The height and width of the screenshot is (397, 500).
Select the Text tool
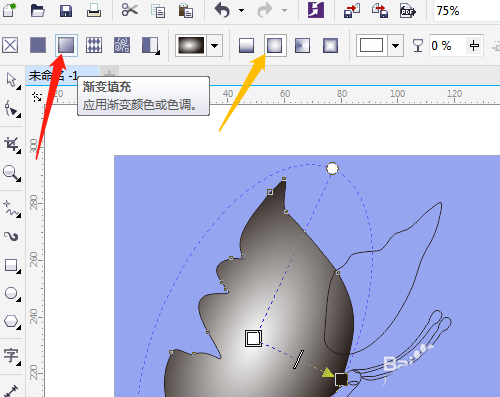pyautogui.click(x=12, y=356)
